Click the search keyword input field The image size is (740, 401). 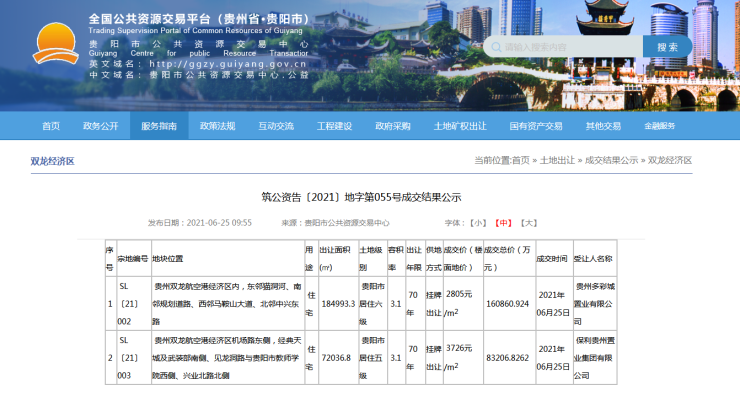570,47
